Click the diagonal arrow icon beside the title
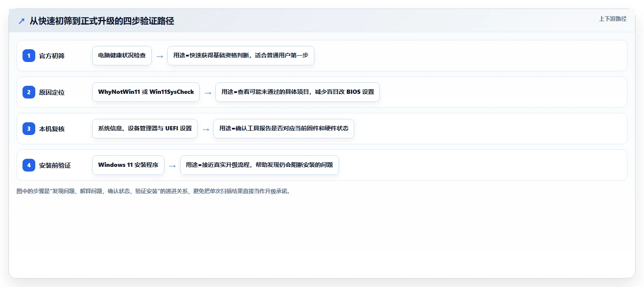644x287 pixels. [22, 21]
